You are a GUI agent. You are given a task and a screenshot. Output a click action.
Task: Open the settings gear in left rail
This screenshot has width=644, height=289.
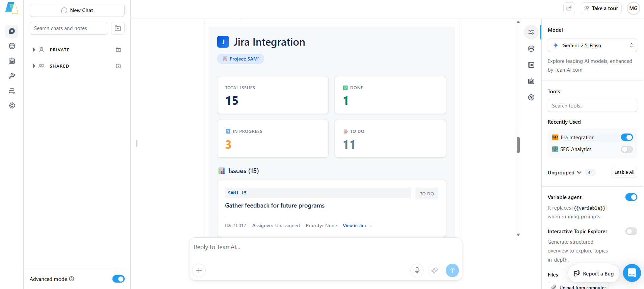(x=12, y=105)
